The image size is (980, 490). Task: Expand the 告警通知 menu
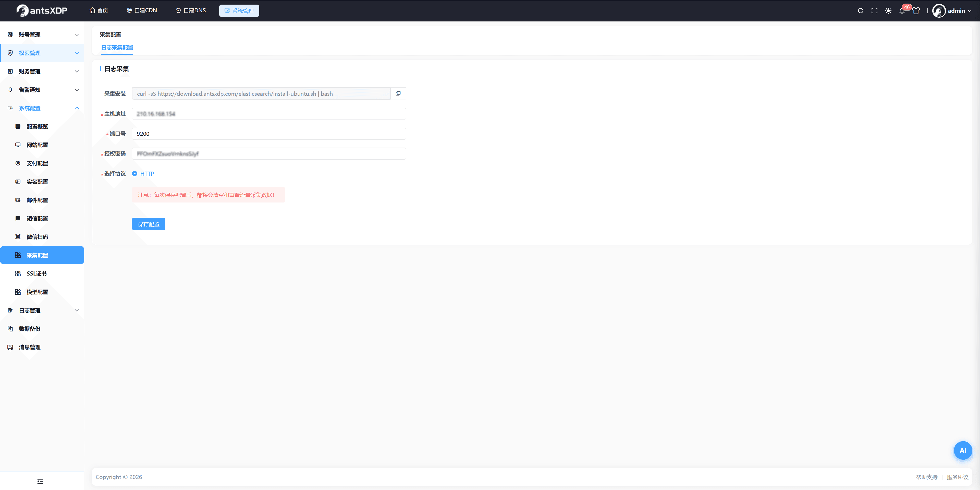tap(42, 90)
